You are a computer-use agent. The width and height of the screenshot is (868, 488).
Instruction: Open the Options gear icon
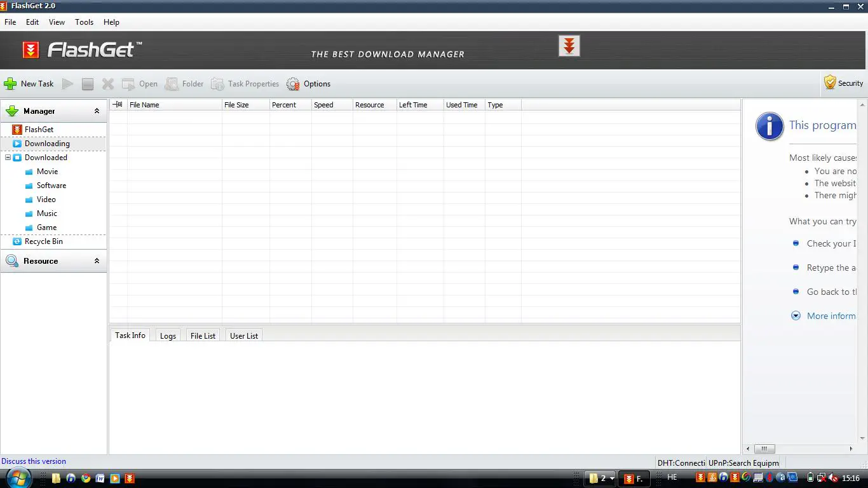(293, 84)
